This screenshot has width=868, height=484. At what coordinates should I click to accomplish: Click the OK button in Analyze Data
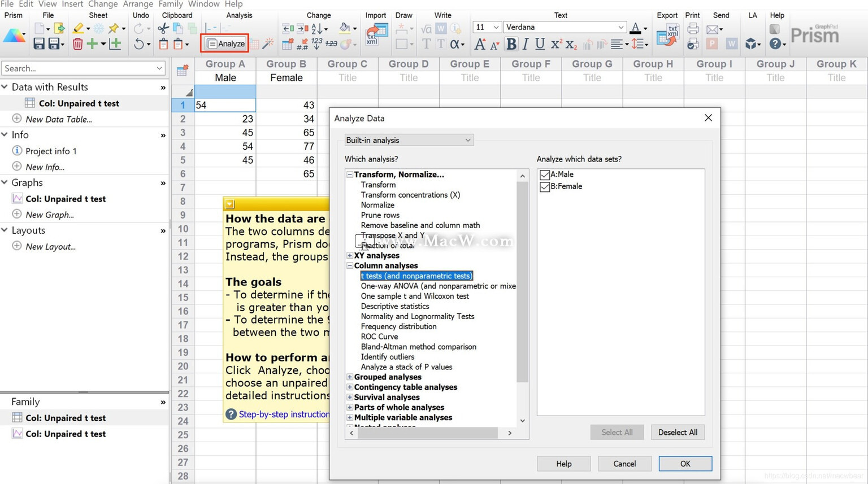(x=685, y=464)
